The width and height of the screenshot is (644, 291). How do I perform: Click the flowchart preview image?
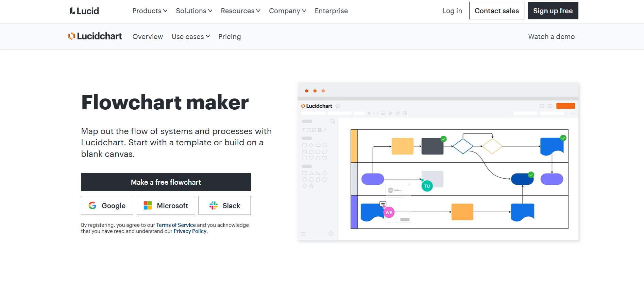(438, 162)
